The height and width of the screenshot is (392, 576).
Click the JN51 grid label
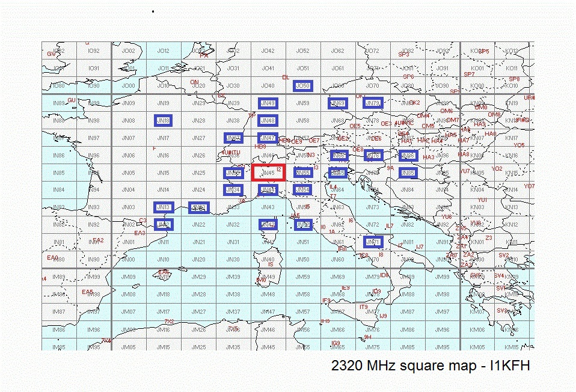(x=303, y=242)
